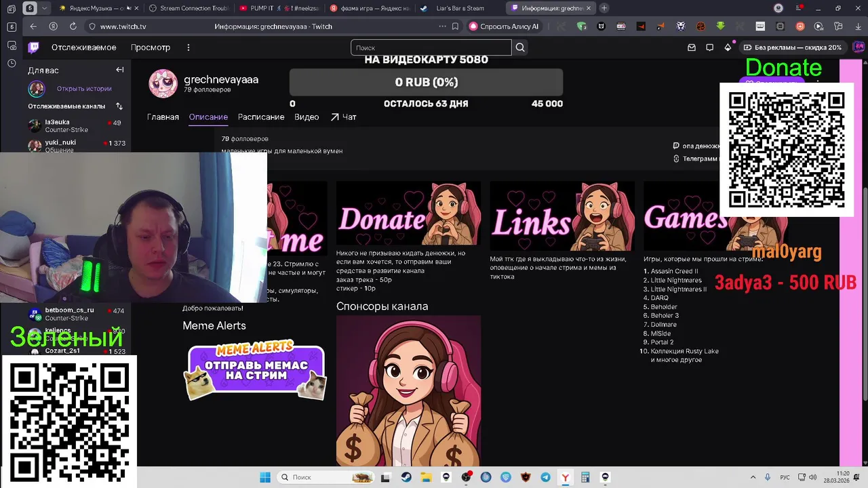Click the Donate panel image
Image resolution: width=868 pixels, height=488 pixels.
point(408,213)
